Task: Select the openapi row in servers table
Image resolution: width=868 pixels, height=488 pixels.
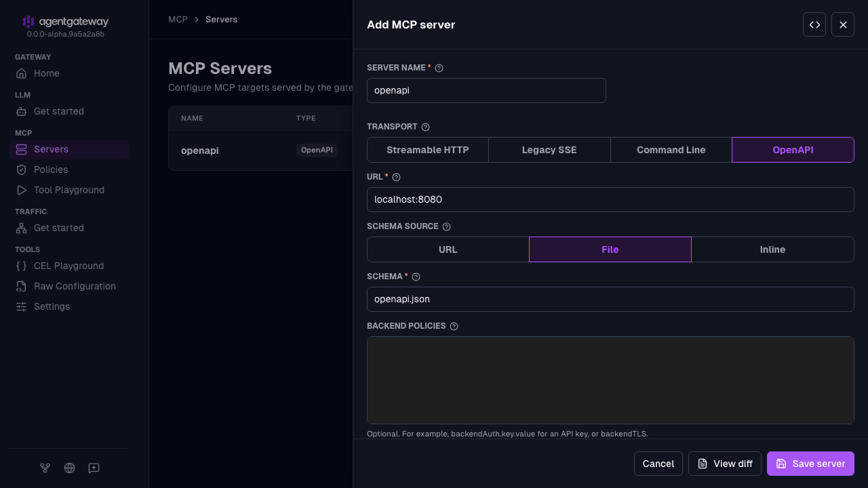Action: [261, 150]
